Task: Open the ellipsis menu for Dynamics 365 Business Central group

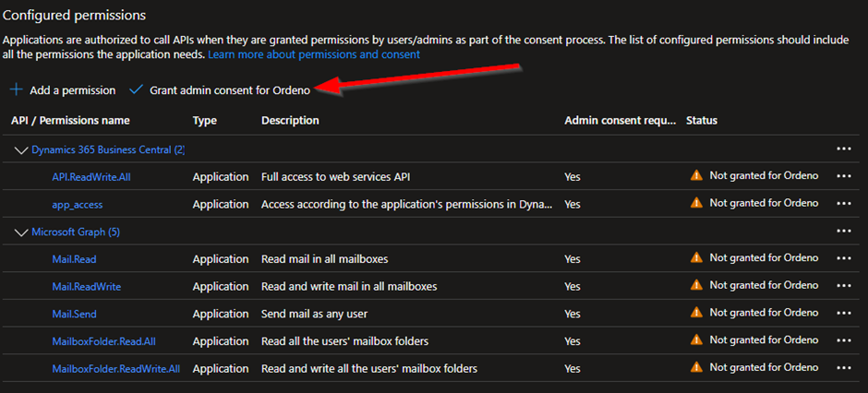Action: click(844, 149)
